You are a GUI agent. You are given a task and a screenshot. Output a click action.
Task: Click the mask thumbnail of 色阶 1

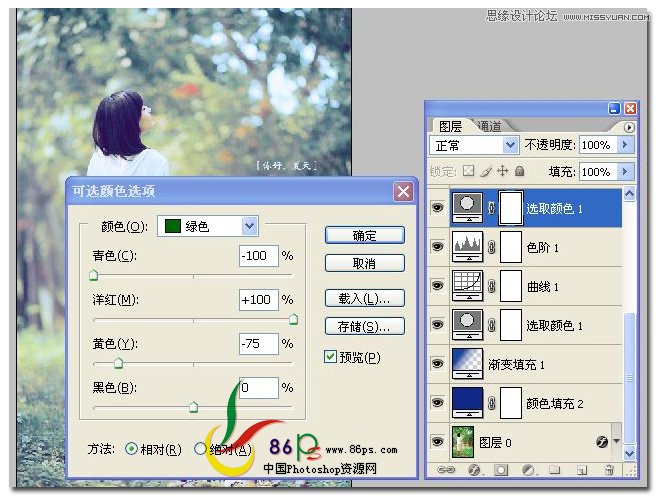pyautogui.click(x=511, y=247)
